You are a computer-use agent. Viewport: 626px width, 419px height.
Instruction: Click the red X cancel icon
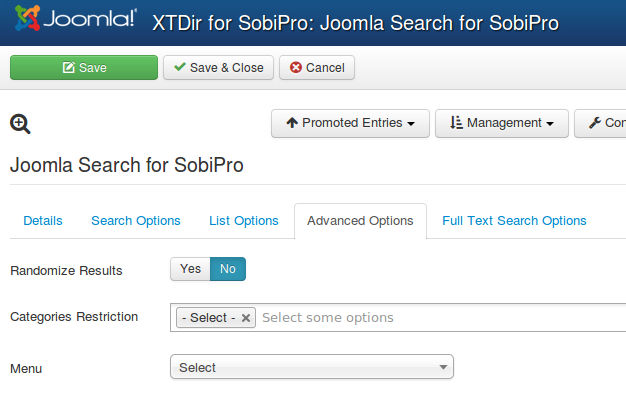[296, 67]
